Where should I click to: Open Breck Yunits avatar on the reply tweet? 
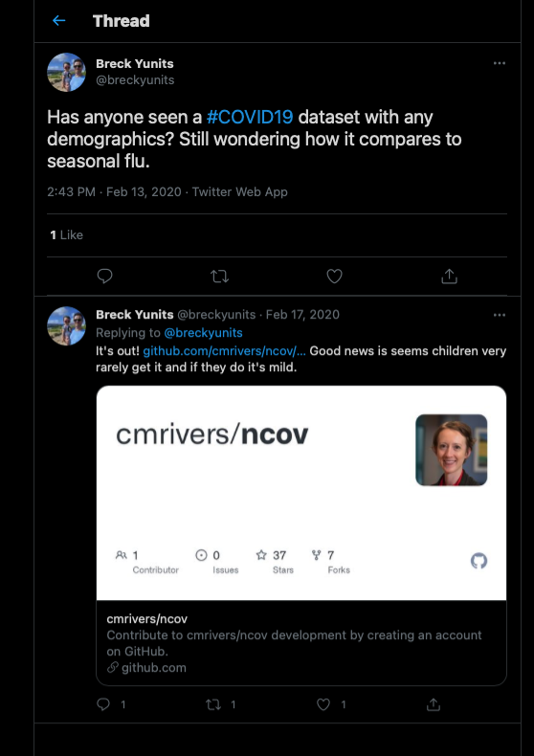(x=66, y=326)
